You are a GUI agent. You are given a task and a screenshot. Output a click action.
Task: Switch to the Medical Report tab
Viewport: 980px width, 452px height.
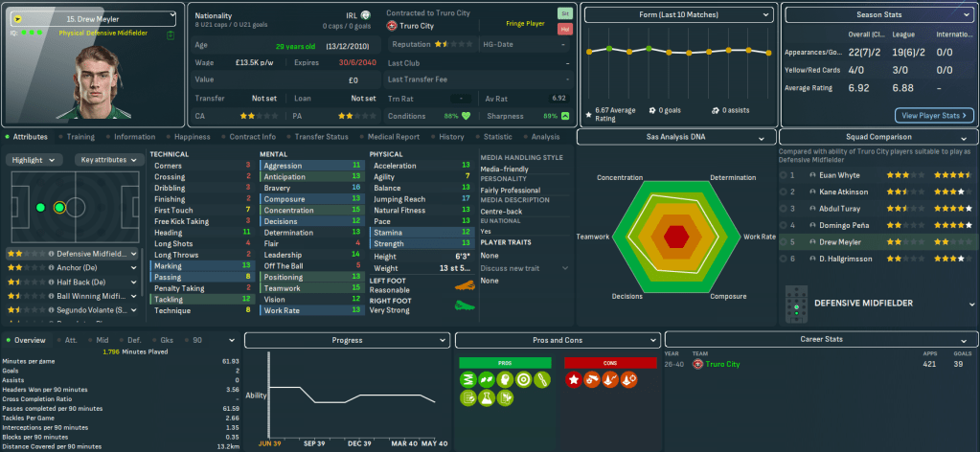click(x=393, y=137)
